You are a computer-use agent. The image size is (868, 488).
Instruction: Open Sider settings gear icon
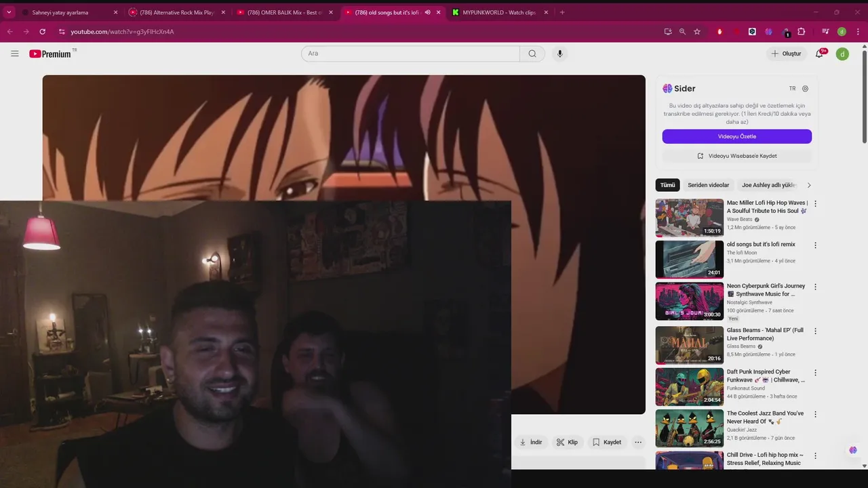pos(805,89)
